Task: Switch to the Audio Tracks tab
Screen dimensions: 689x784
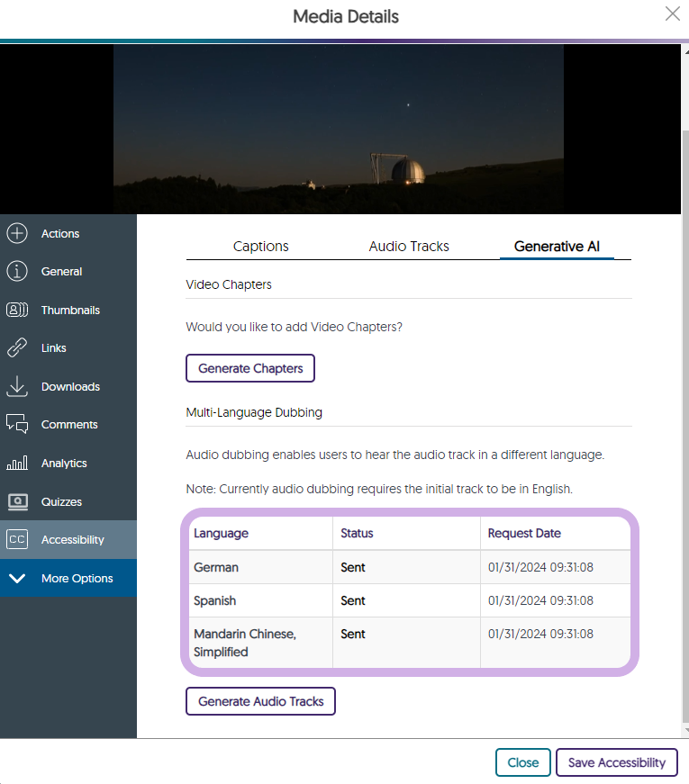Action: click(x=409, y=246)
